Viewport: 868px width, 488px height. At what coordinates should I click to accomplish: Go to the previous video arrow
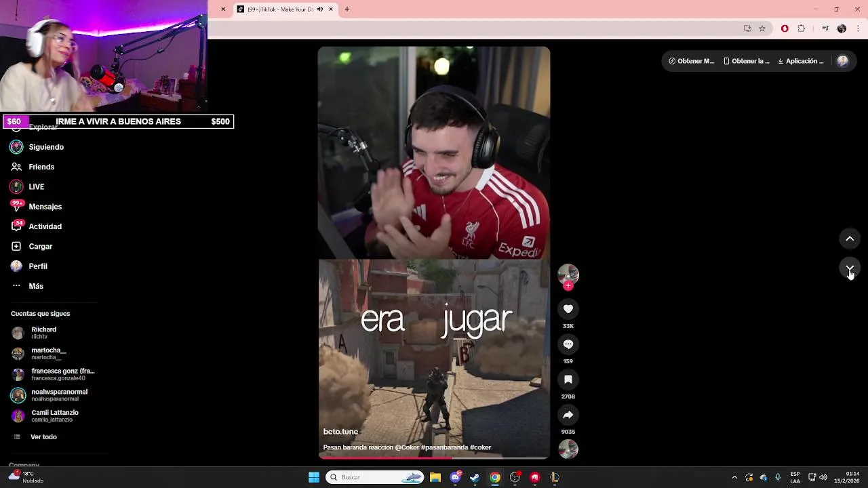click(850, 239)
